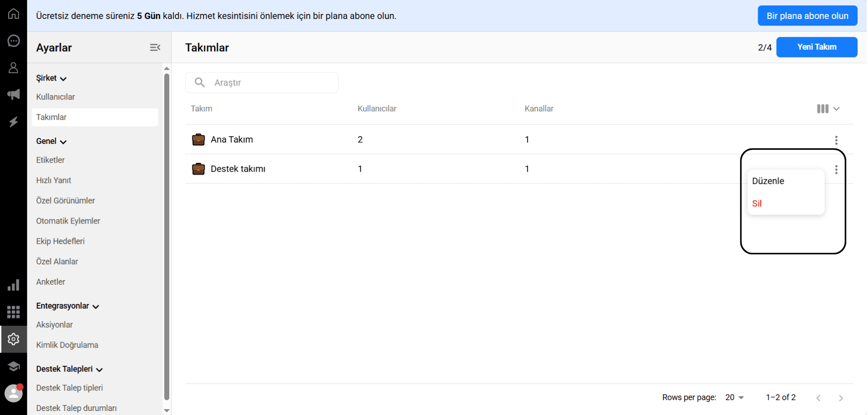Open the reports bar chart icon
The width and height of the screenshot is (868, 415).
(x=14, y=285)
